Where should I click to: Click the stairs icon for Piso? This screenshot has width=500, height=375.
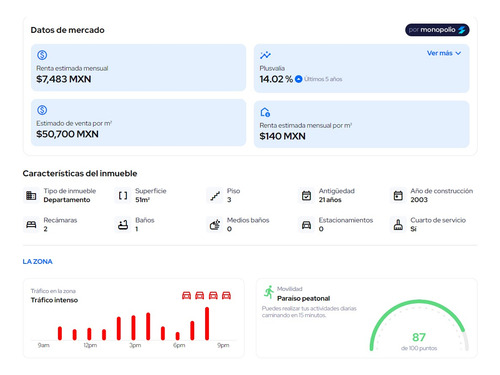pos(215,196)
